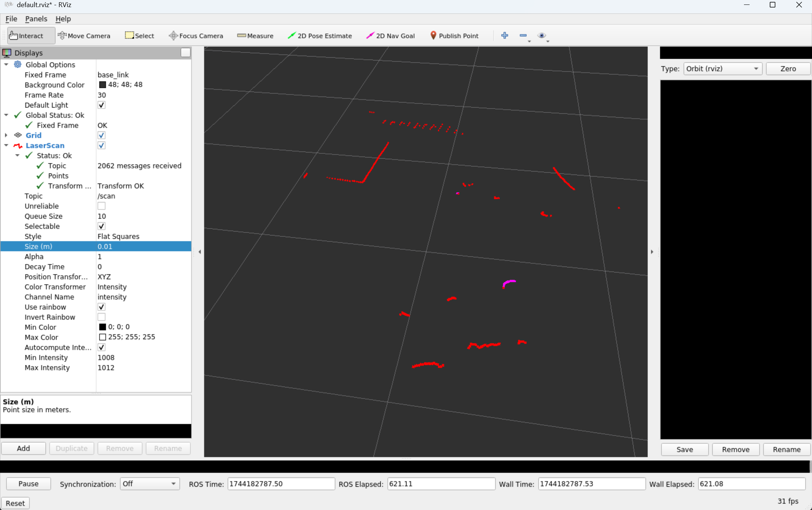Click the Add display button
This screenshot has height=510, width=812.
[x=23, y=448]
